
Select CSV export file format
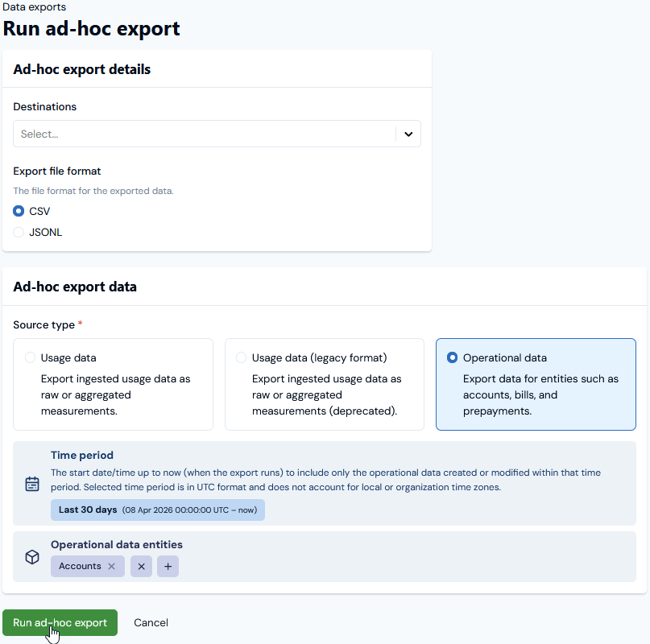click(19, 211)
